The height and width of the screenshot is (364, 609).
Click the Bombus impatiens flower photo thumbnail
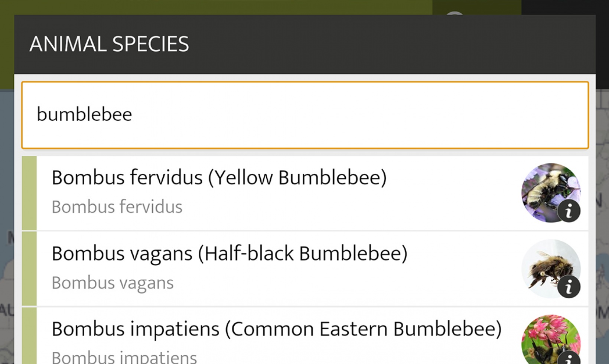point(546,336)
